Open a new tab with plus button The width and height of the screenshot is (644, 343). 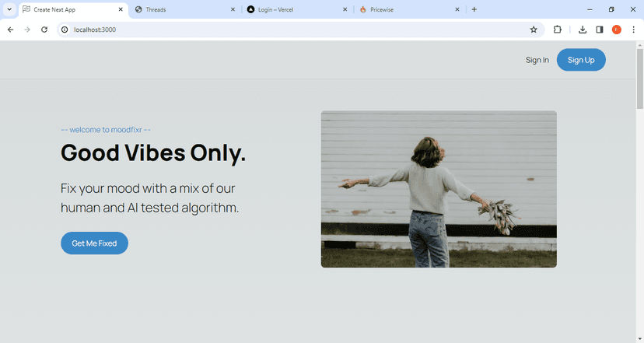[x=474, y=9]
